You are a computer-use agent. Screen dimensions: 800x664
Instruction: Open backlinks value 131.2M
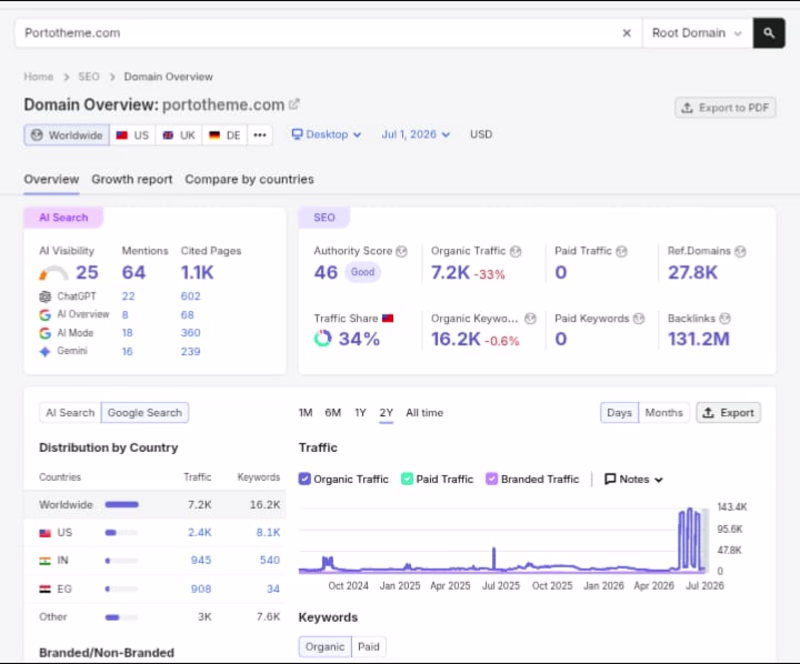click(x=699, y=339)
